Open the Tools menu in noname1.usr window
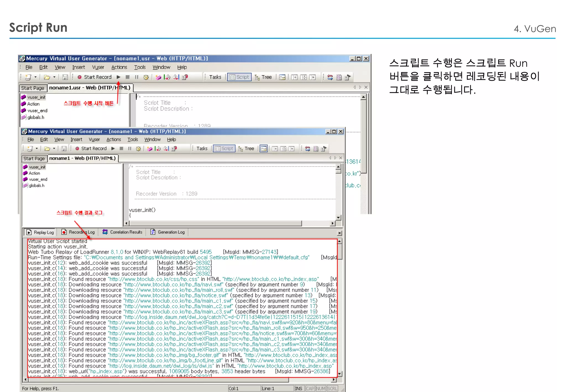The width and height of the screenshot is (566, 392). tap(140, 67)
